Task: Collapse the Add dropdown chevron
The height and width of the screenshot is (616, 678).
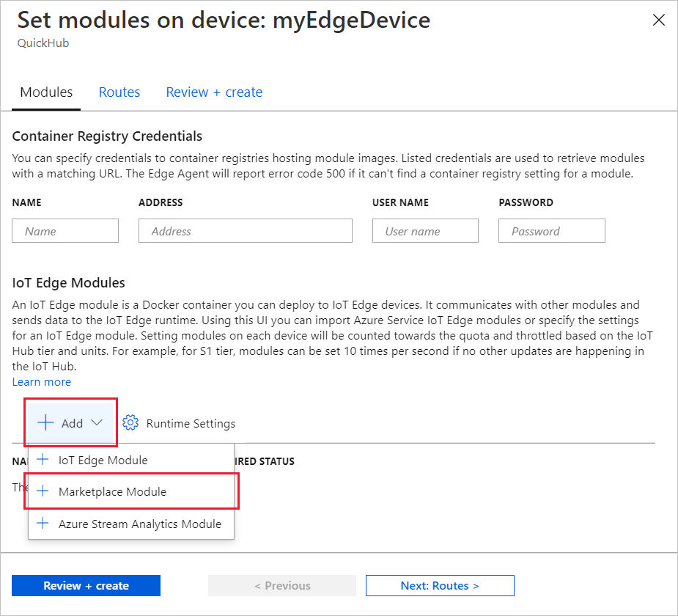Action: [x=97, y=423]
